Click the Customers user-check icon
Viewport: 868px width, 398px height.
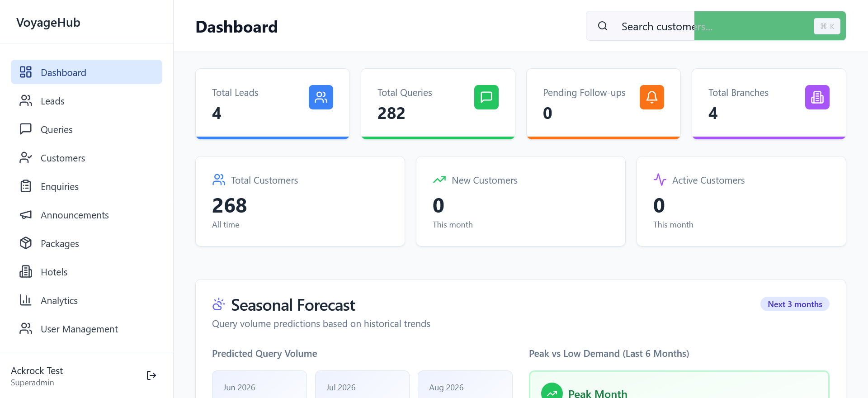pyautogui.click(x=26, y=157)
